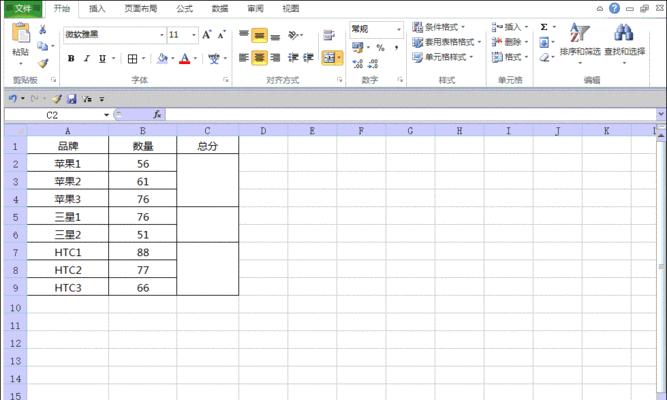Toggle bottom vertical alignment
667x400 pixels.
(x=275, y=36)
